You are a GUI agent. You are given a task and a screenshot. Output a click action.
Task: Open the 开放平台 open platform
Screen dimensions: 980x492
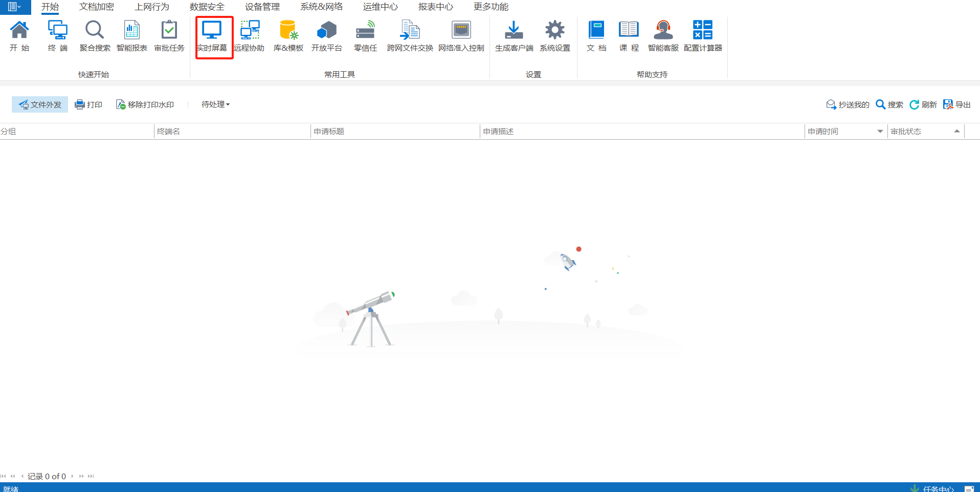click(x=327, y=36)
